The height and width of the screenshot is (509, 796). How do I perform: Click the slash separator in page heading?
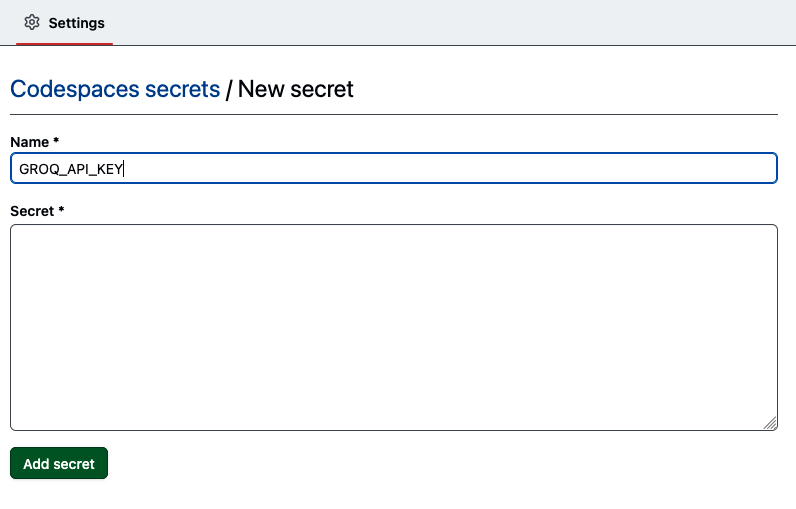click(229, 90)
